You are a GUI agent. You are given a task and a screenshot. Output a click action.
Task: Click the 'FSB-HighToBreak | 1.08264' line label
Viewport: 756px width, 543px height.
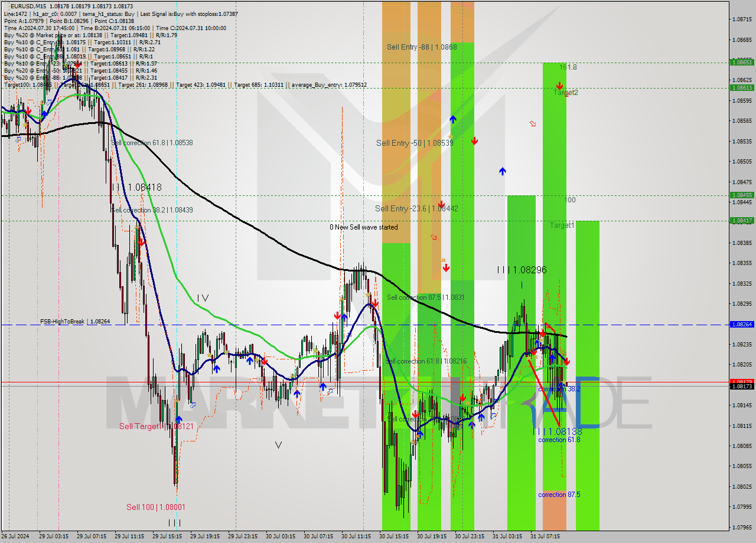tap(75, 322)
